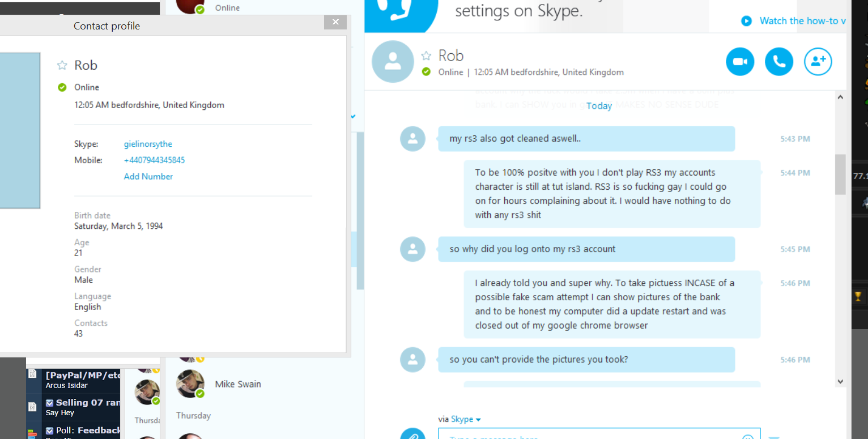
Task: Click message 'so why did you log onto my rs3 account'
Action: [x=586, y=249]
